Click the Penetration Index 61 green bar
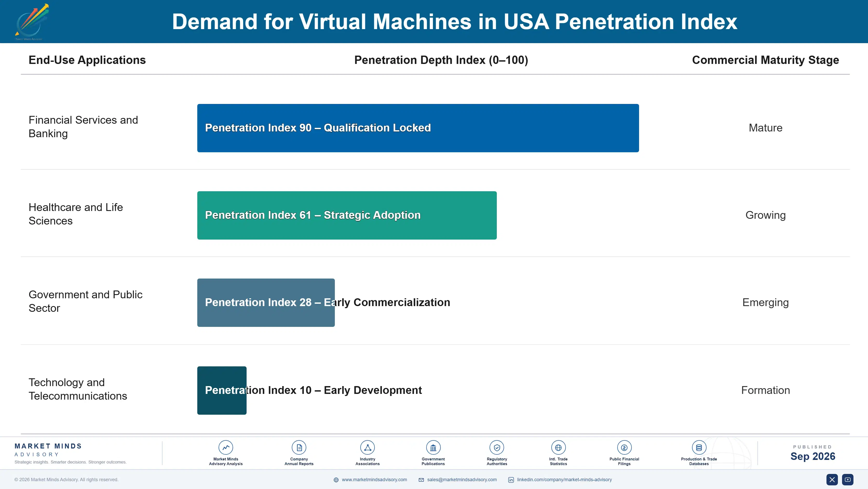 point(347,215)
